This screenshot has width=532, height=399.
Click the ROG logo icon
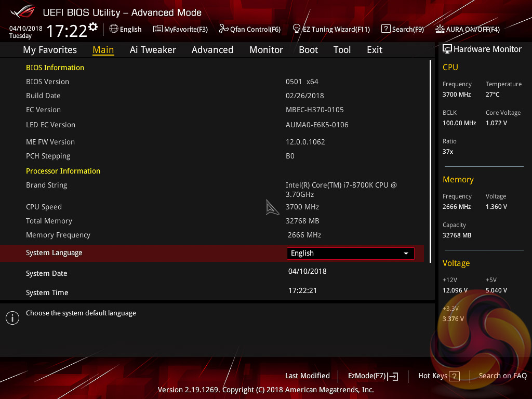(x=23, y=11)
